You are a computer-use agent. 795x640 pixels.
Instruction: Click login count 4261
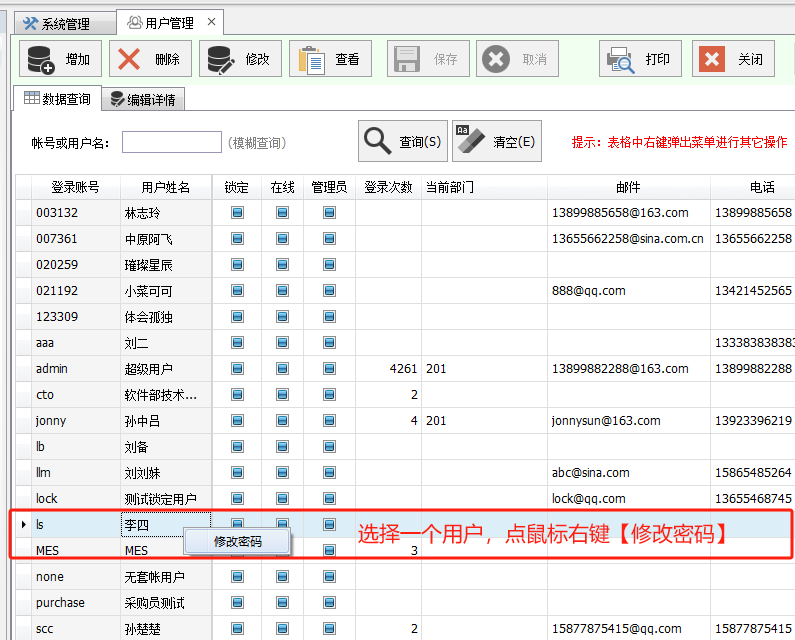403,369
